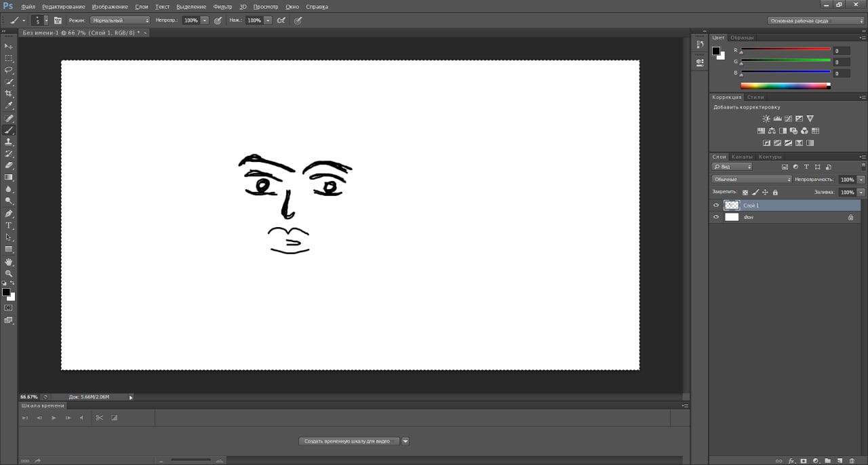
Task: Open brush preset picker arrow
Action: click(x=46, y=20)
